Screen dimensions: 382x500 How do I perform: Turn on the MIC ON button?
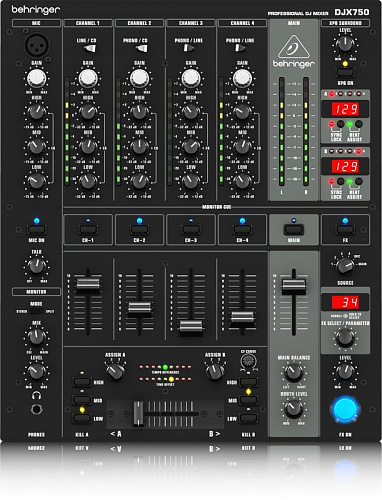click(x=36, y=230)
